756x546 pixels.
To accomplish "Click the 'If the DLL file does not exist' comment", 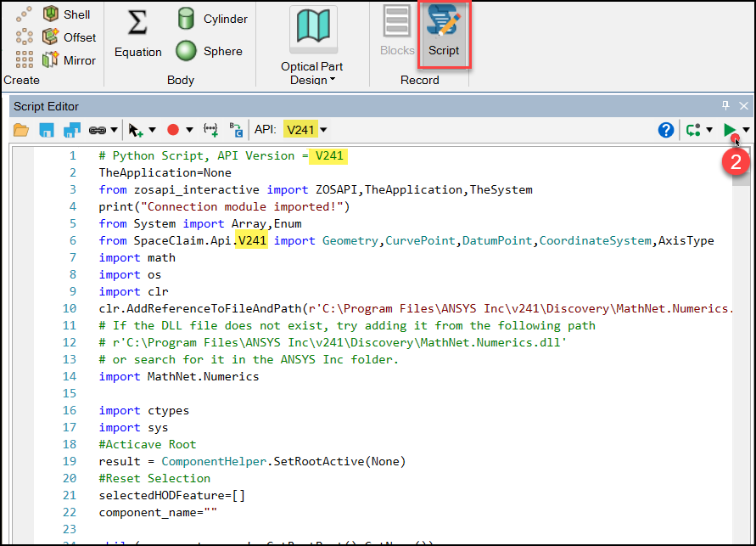I will click(347, 325).
